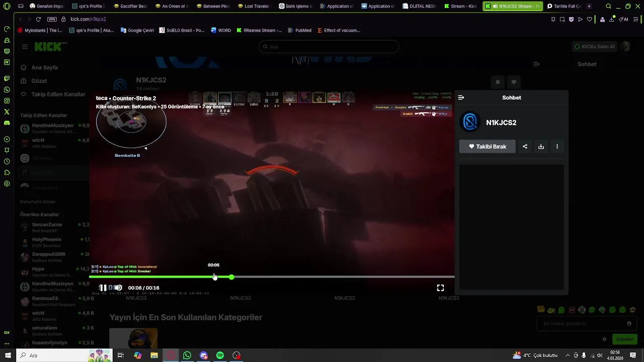Open Opera sidebar settings gear

click(x=7, y=184)
